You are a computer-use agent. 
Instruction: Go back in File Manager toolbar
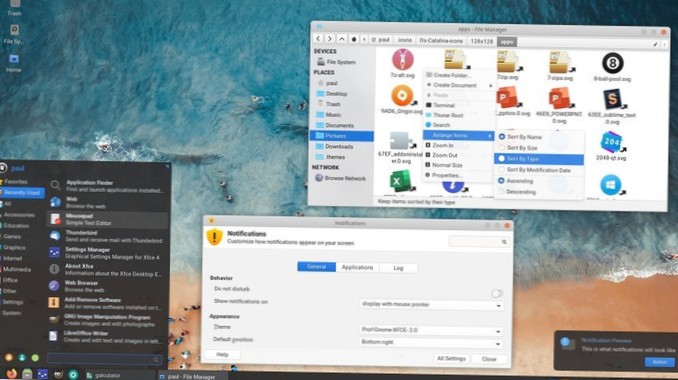318,39
